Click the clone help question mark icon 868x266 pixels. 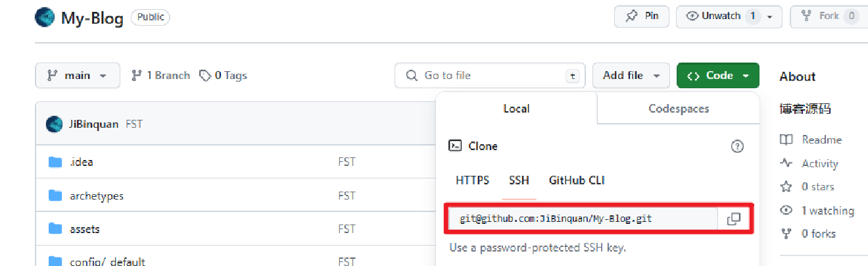coord(737,146)
